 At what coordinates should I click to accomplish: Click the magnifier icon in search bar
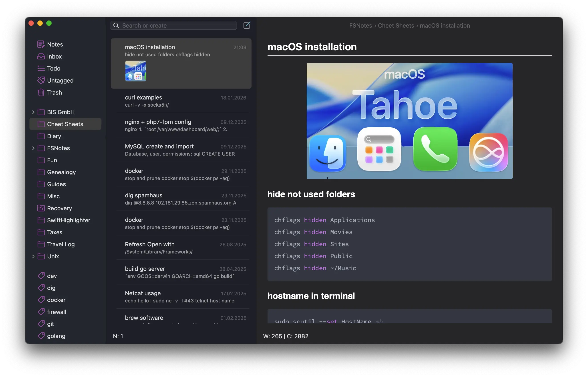[116, 25]
